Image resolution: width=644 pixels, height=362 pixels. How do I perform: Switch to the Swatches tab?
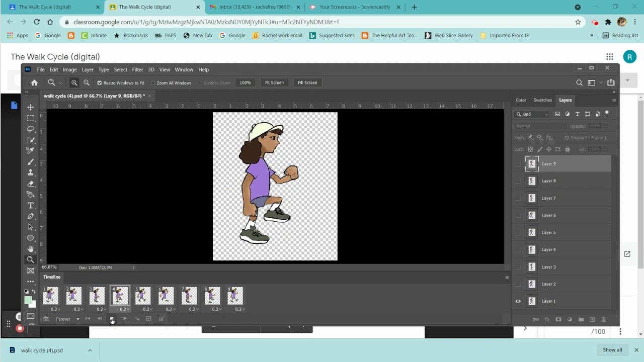tap(542, 100)
